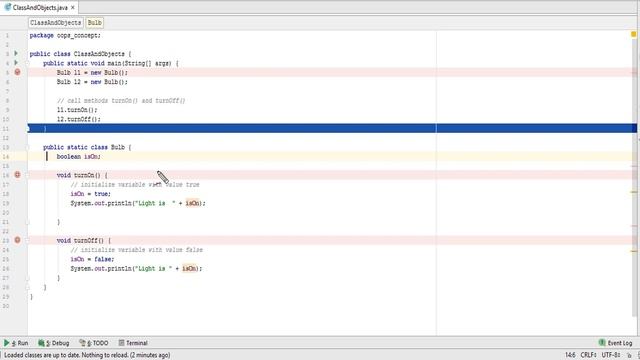Collapse the Bulb class fold marker on line 13
Screen dimensions: 640x360
coord(28,147)
